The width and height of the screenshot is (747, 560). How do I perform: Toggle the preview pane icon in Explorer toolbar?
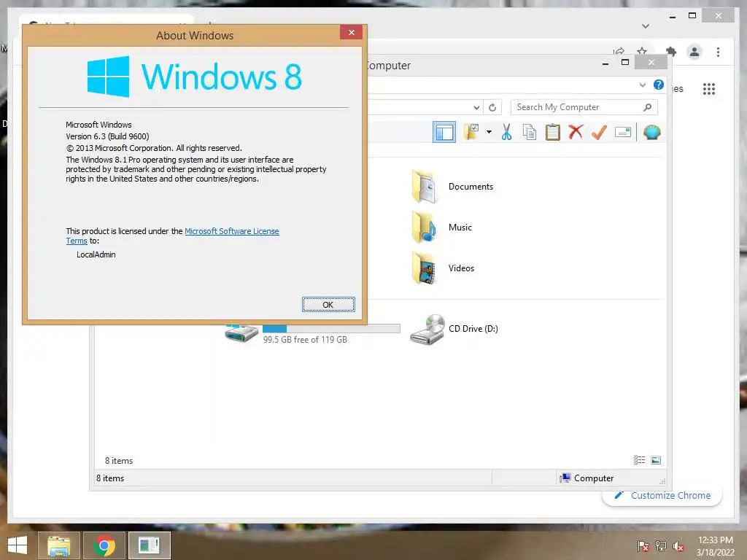click(x=444, y=132)
